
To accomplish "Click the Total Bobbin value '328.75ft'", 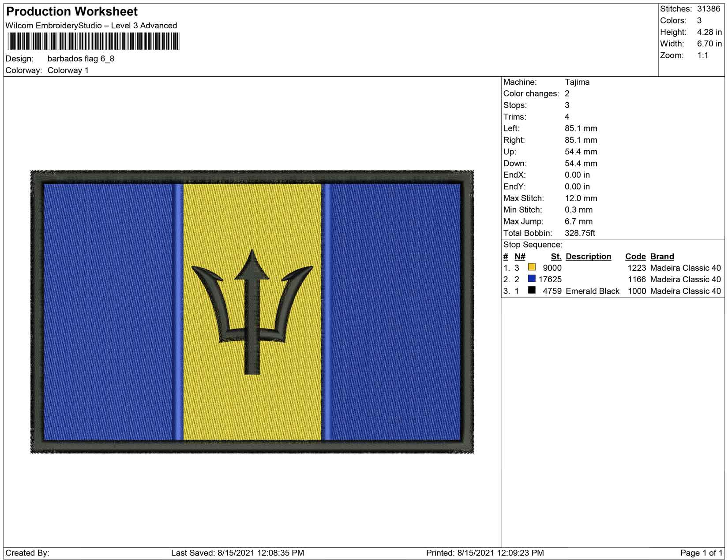I will pos(580,233).
